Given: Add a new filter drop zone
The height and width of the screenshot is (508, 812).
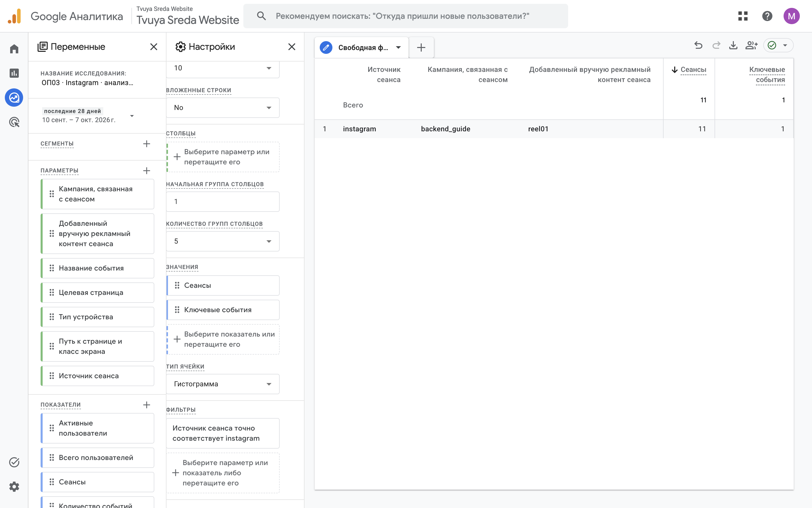Looking at the screenshot, I should pos(223,473).
